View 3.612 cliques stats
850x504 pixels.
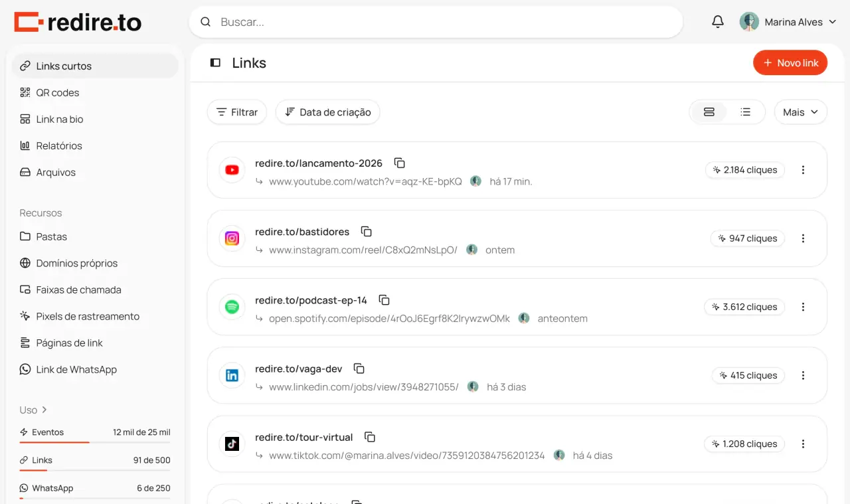[744, 307]
